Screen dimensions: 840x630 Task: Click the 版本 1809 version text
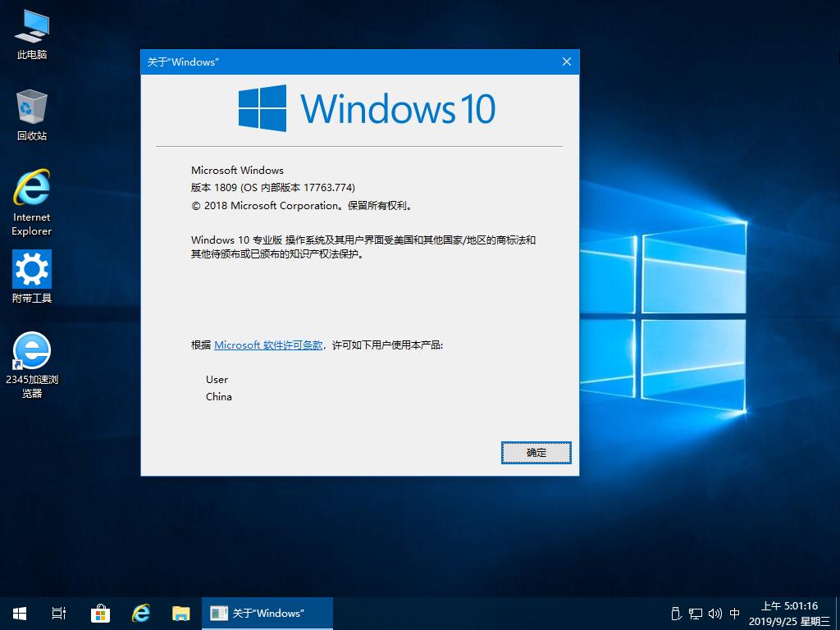[272, 188]
